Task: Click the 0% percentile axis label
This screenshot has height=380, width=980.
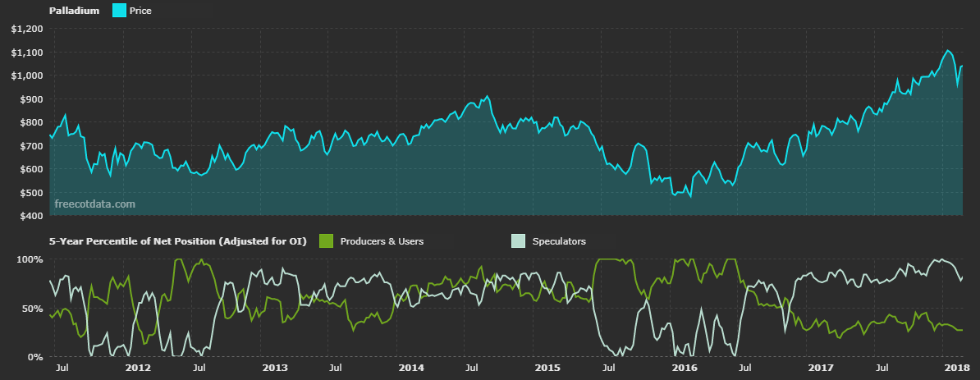Action: (35, 358)
